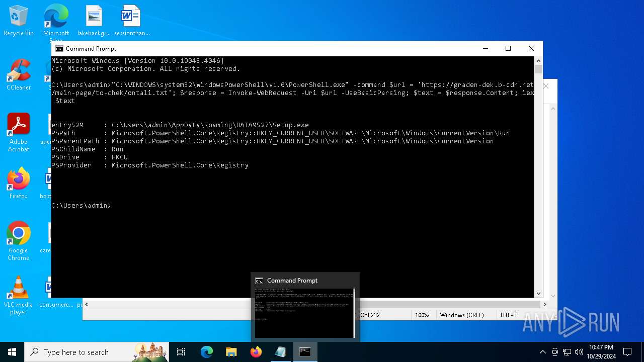Open the Recycle Bin desktop icon
This screenshot has height=362, width=644.
point(19,21)
